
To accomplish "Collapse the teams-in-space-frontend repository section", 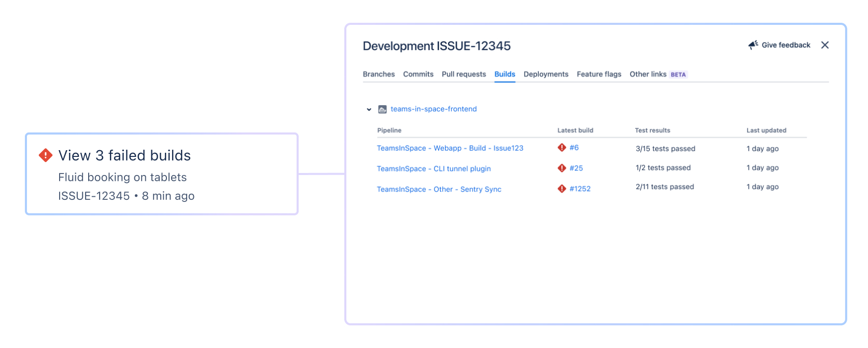I will pos(369,109).
